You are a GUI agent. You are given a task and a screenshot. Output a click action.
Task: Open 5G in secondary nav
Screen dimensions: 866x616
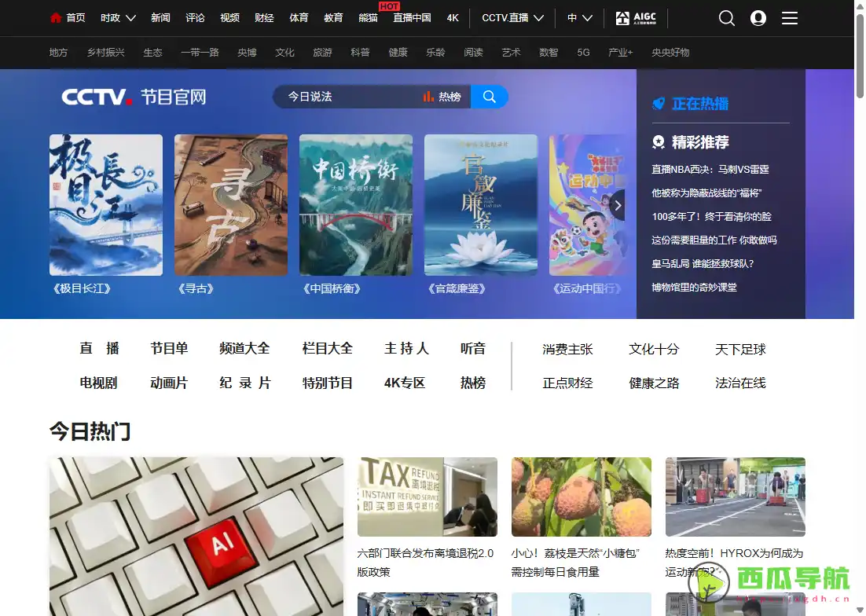pos(583,53)
